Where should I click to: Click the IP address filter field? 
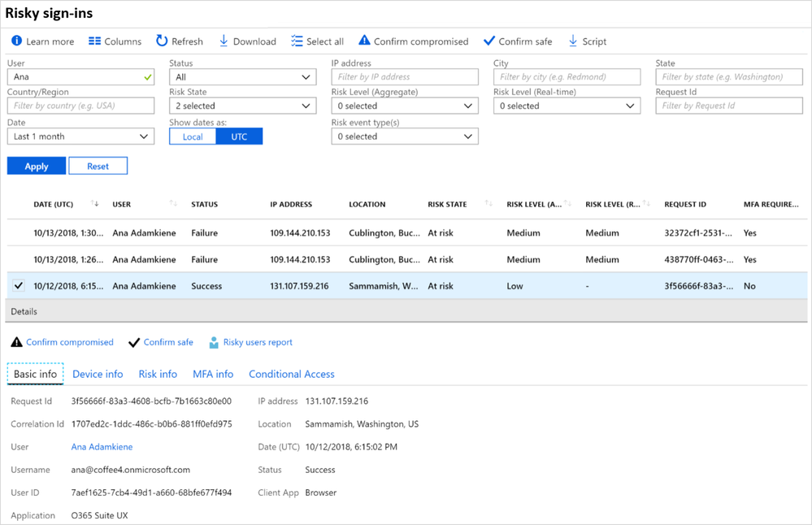404,77
